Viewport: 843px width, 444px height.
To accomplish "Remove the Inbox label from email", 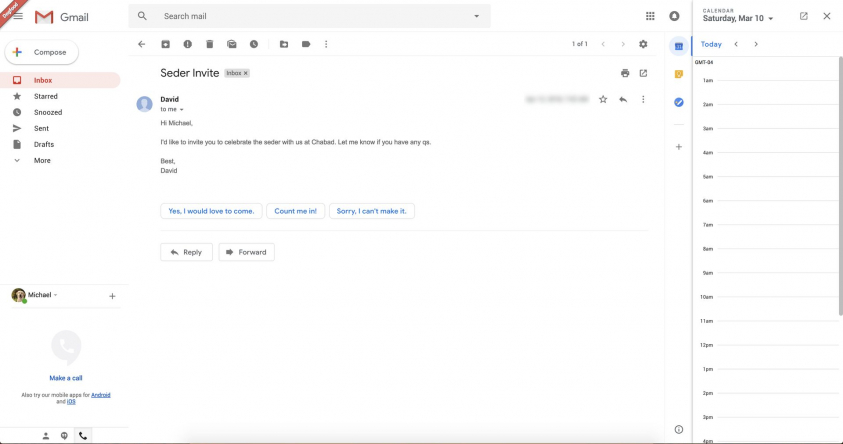I will pos(246,73).
